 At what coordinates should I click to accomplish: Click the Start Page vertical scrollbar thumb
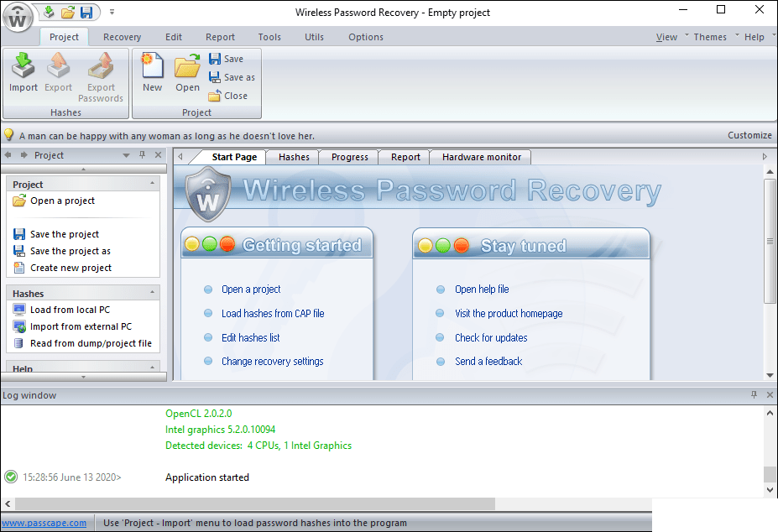770,241
